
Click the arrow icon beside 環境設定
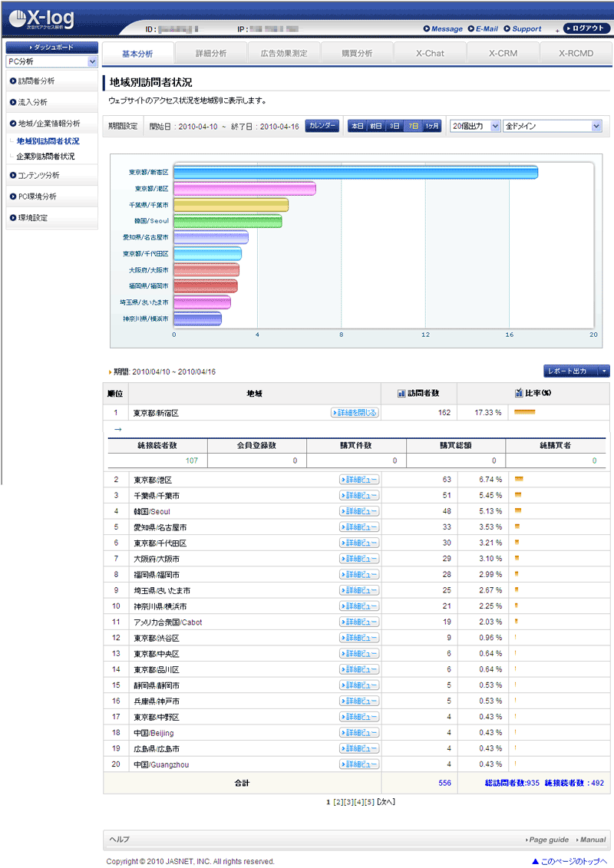tap(13, 218)
